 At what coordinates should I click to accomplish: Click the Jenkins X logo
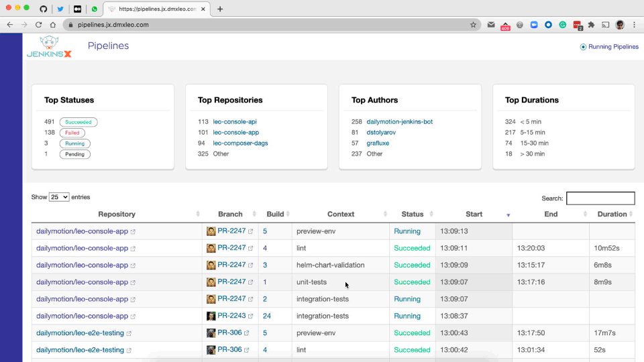[x=50, y=46]
